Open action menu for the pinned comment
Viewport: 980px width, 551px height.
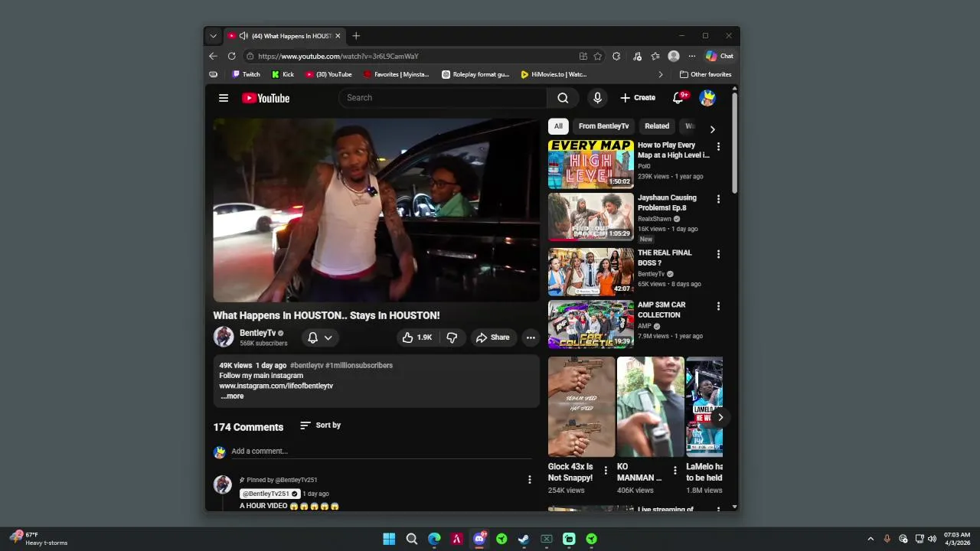[529, 480]
